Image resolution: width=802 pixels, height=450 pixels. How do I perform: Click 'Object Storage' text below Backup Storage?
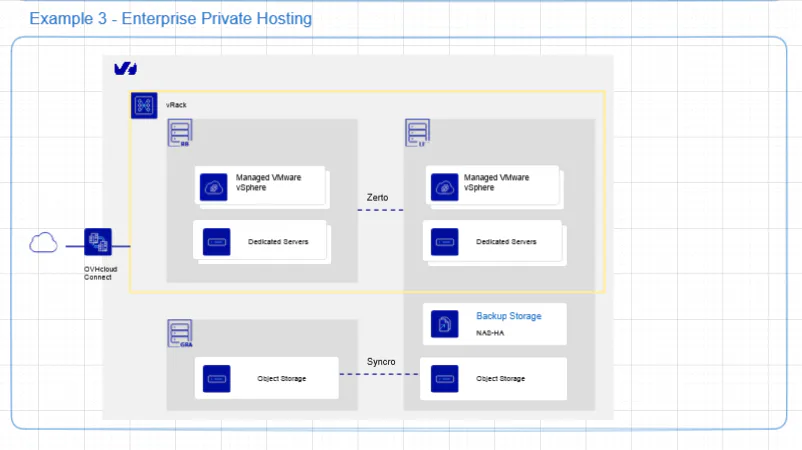[x=500, y=379]
